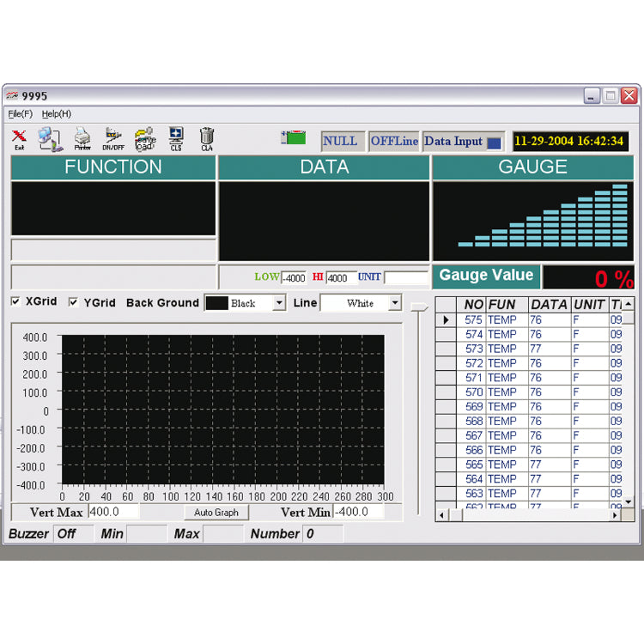Click the NULL status button
Screen dimensions: 644x644
[340, 142]
